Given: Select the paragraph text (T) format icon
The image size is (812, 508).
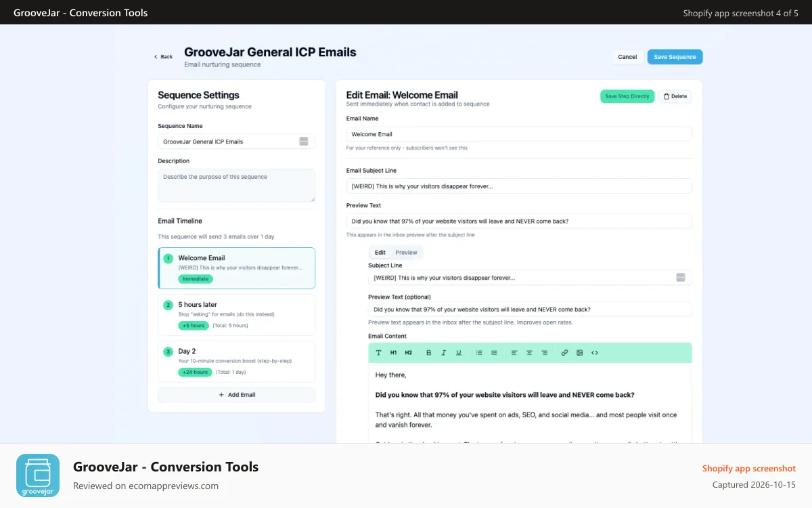Looking at the screenshot, I should 378,353.
